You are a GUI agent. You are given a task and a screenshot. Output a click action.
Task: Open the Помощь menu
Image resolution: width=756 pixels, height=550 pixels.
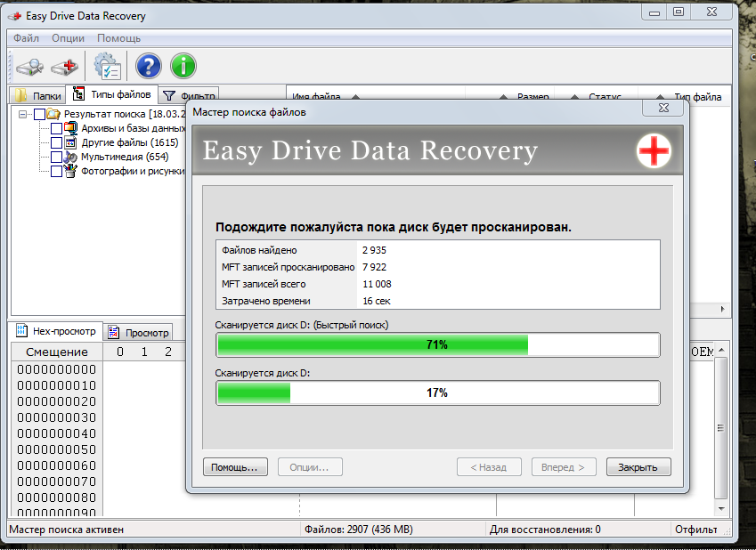[x=118, y=38]
